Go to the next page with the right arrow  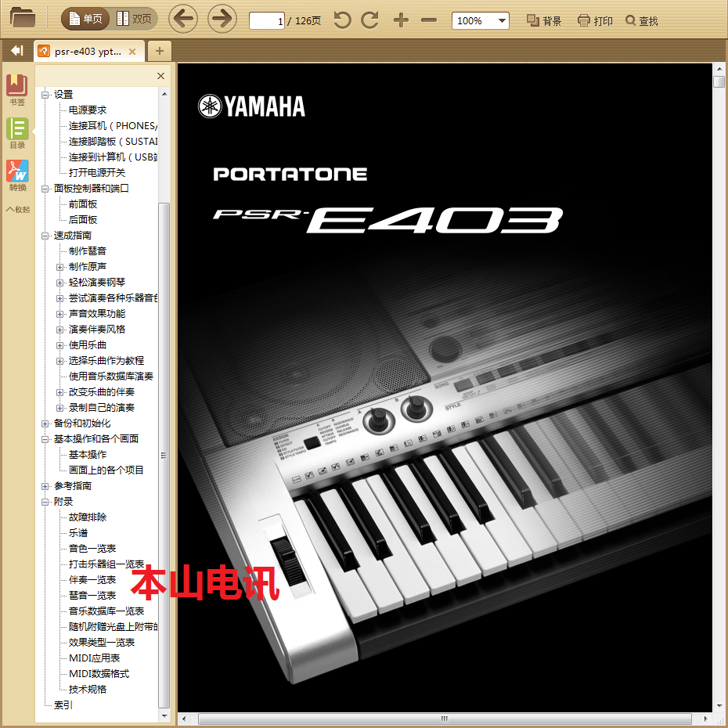(222, 19)
